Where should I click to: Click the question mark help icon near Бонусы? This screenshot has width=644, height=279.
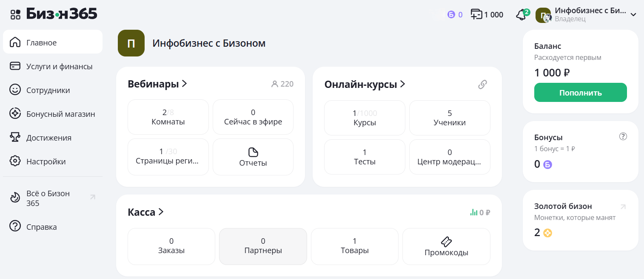point(623,136)
